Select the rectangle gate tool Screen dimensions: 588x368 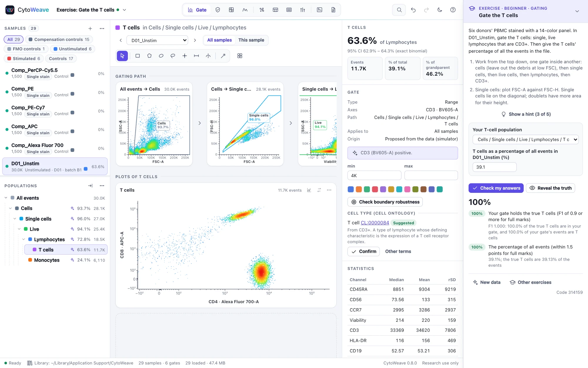tap(137, 56)
